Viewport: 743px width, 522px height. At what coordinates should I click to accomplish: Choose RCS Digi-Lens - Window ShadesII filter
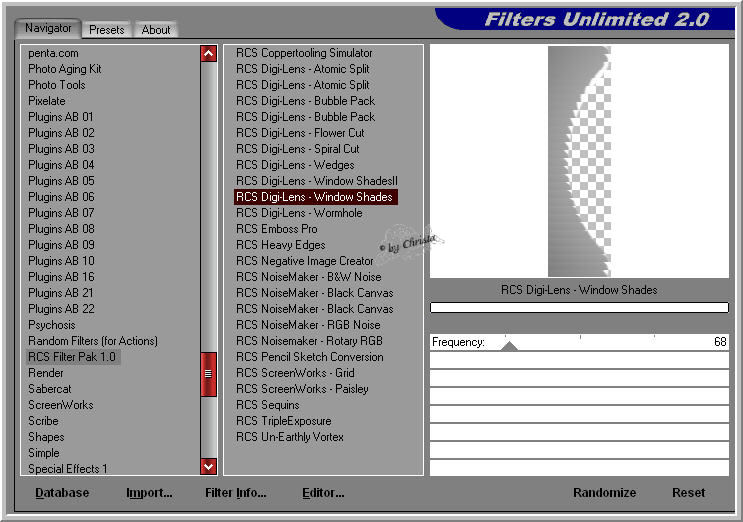click(317, 181)
